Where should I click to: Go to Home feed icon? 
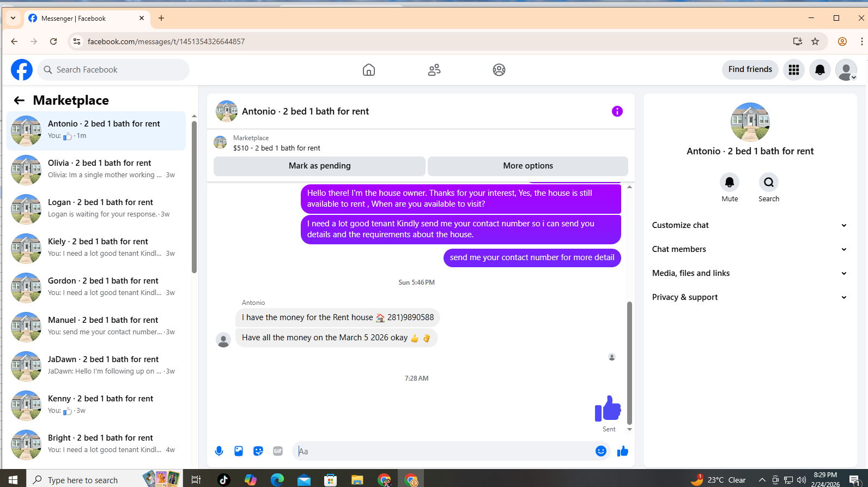click(x=369, y=70)
